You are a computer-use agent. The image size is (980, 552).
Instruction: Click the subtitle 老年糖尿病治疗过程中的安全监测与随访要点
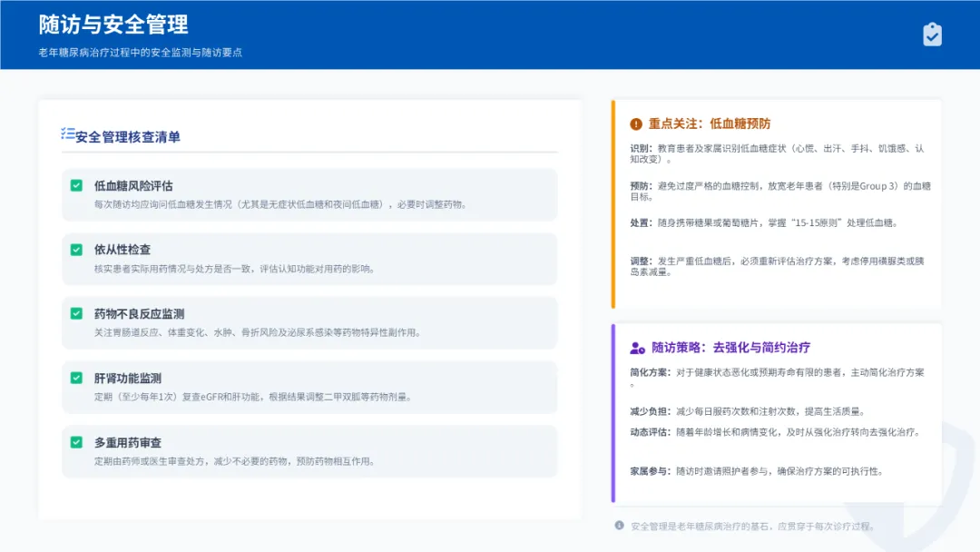pos(140,53)
